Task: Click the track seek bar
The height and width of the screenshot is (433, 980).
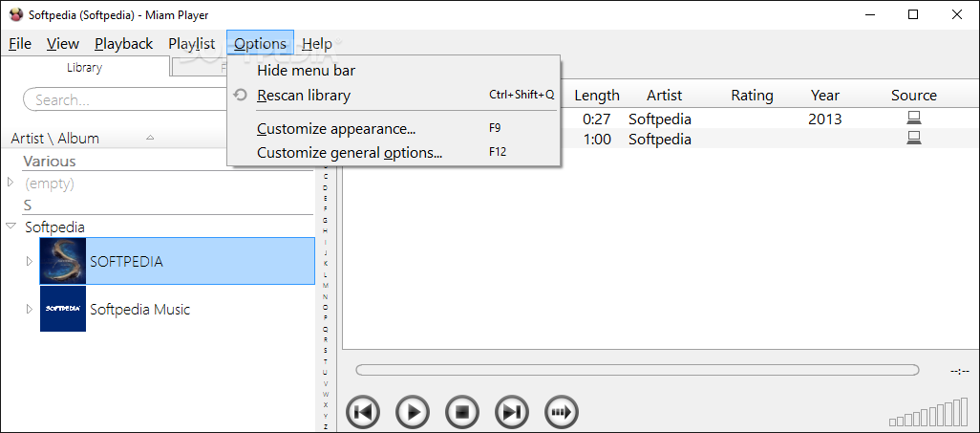Action: coord(637,370)
